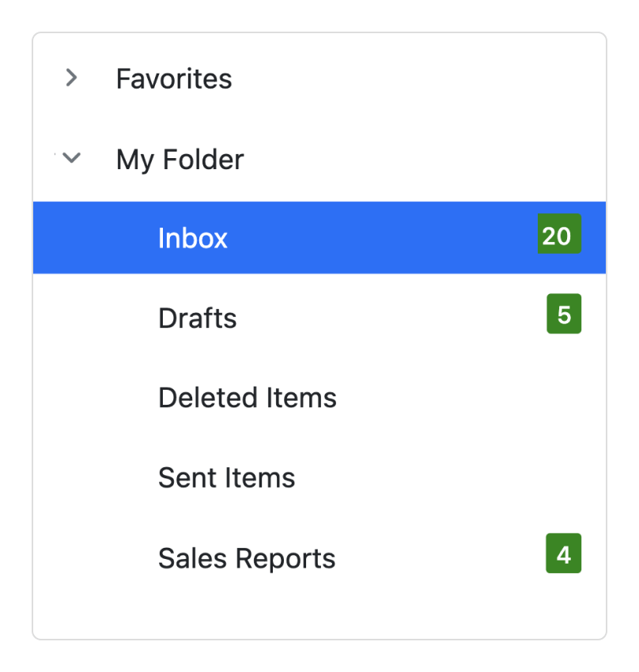Image resolution: width=639 pixels, height=672 pixels.
Task: Click the Sales Reports text label
Action: point(247,558)
